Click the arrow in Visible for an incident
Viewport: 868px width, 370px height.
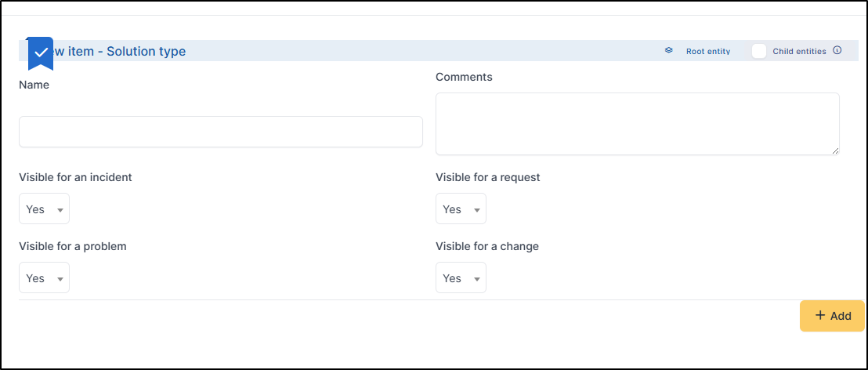pos(60,210)
